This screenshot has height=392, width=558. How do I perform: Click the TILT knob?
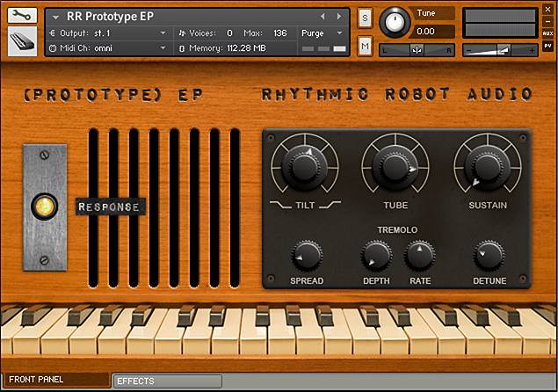pos(305,166)
